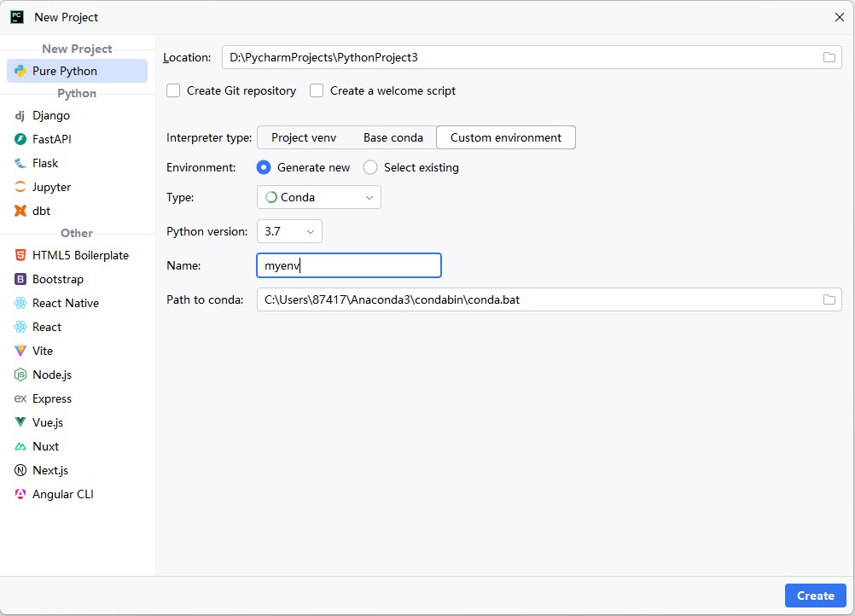Click the Django dj icon
Screen dimensions: 855x616
point(20,115)
